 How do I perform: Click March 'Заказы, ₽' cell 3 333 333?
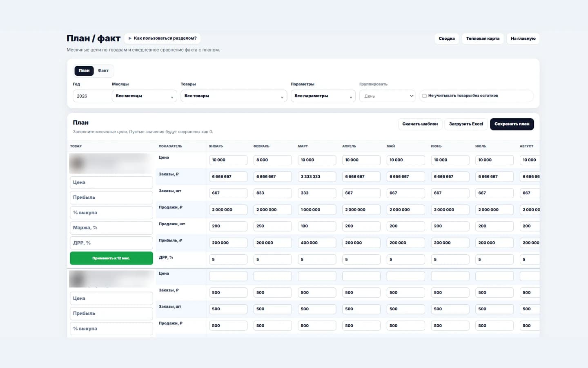point(317,177)
